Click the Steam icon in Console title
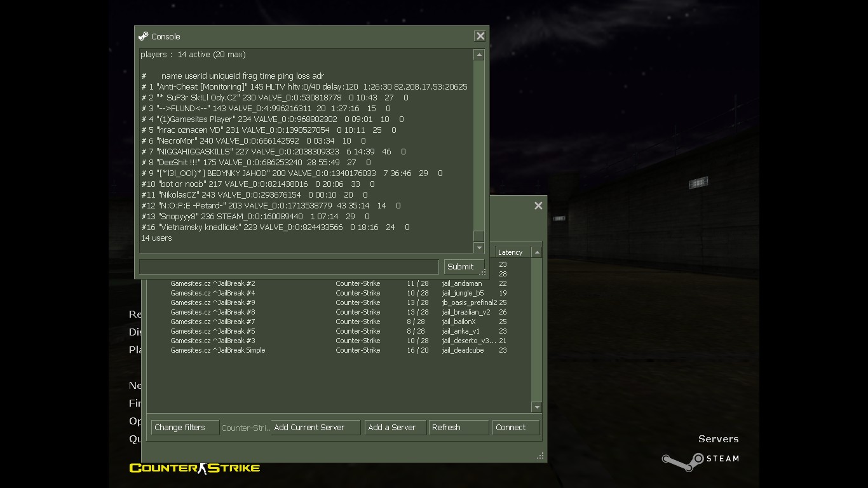The image size is (868, 488). (144, 36)
